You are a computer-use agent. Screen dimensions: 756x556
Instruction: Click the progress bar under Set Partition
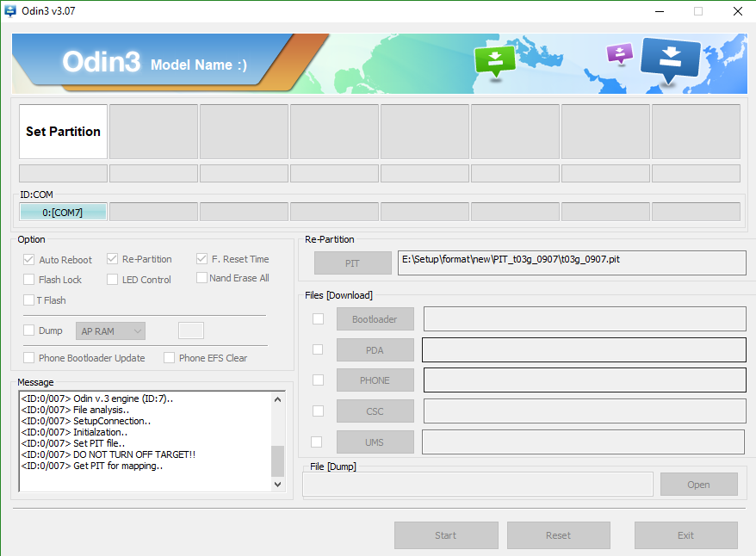[x=63, y=174]
